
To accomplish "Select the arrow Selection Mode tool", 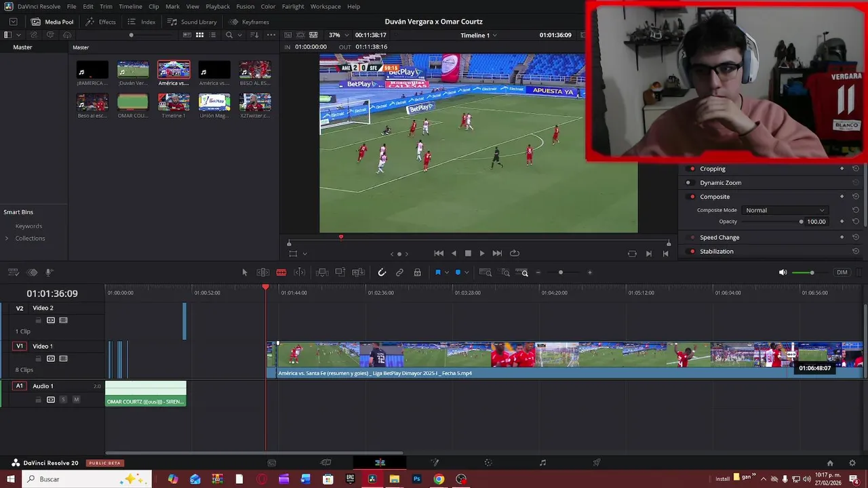I will [x=245, y=272].
